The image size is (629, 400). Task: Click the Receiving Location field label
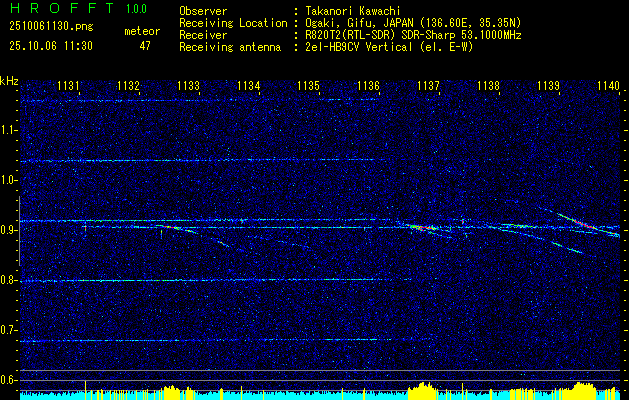[233, 23]
